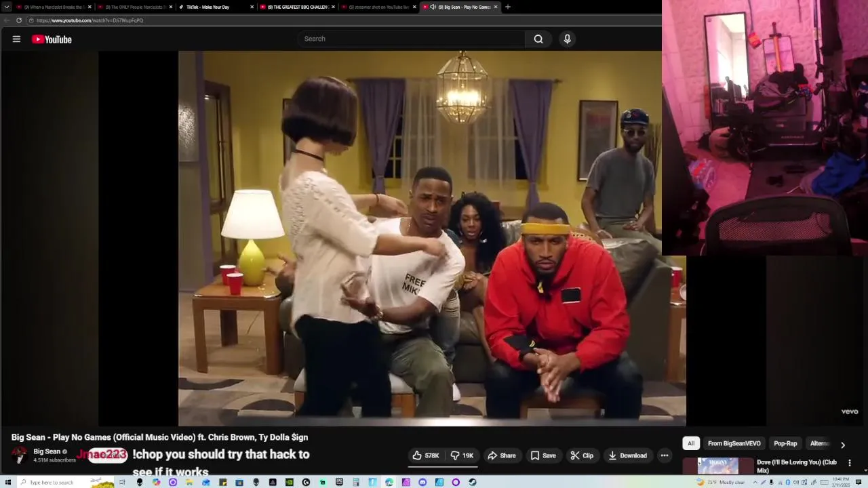868x488 pixels.
Task: Show hidden system tray icons
Action: click(755, 482)
